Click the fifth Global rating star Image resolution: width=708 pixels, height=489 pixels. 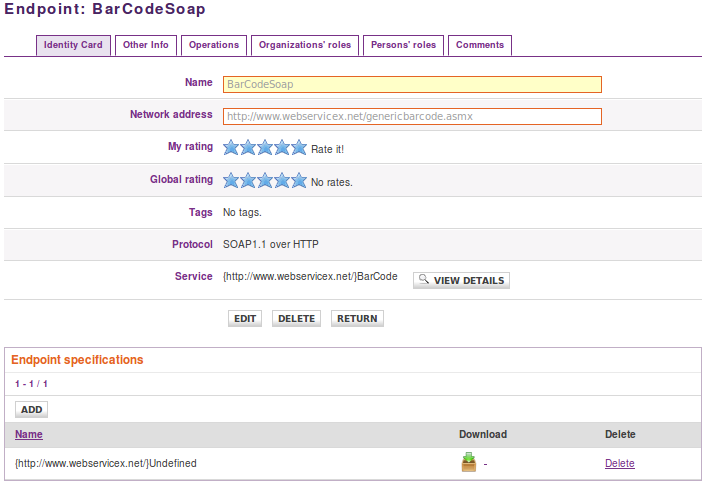pos(298,181)
